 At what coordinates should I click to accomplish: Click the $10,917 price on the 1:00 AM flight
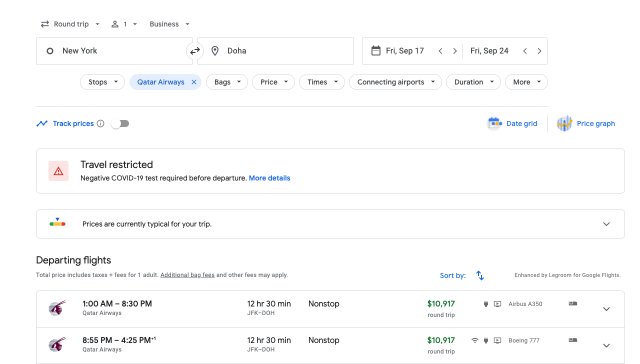point(441,303)
